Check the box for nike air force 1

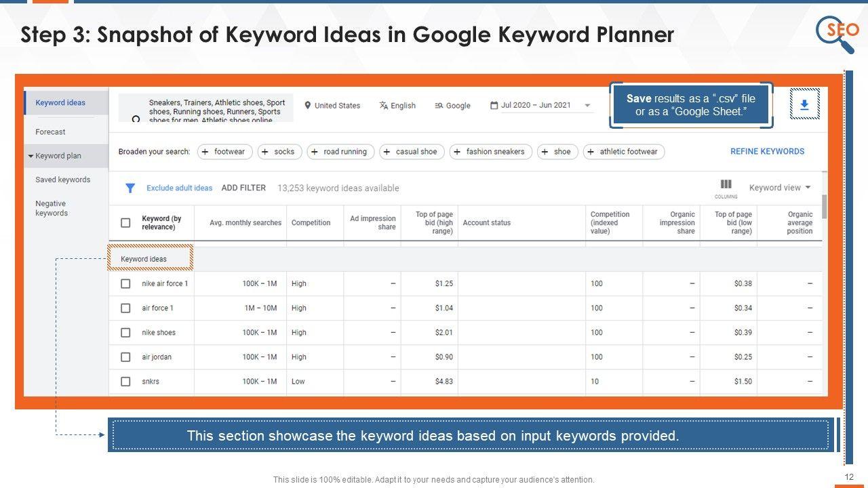(x=125, y=284)
